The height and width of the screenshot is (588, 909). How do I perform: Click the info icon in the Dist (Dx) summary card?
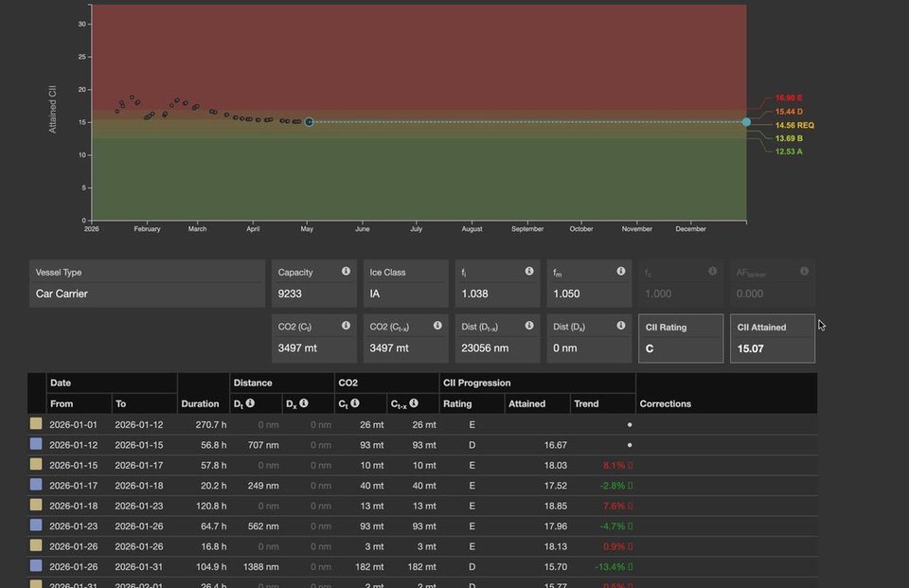pyautogui.click(x=621, y=326)
